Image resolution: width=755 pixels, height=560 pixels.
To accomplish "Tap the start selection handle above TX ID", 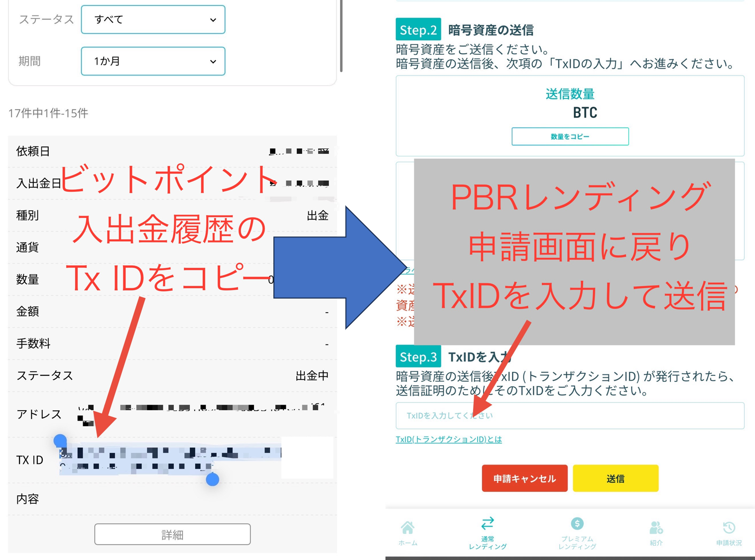I will point(60,441).
